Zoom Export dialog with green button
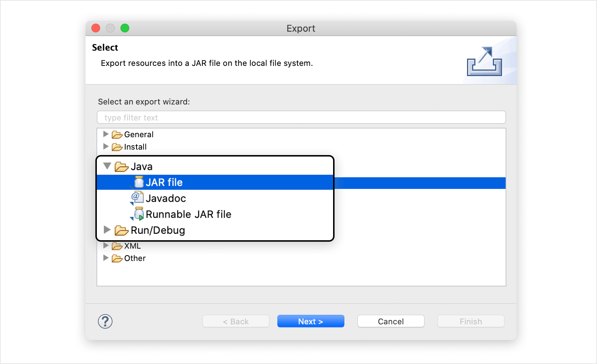This screenshot has height=364, width=597. 125,28
